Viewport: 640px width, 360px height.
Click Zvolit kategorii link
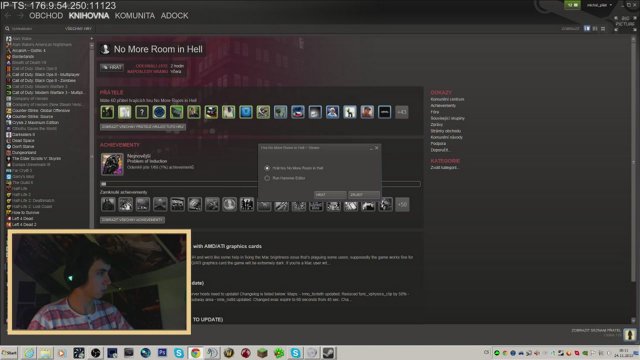click(x=444, y=167)
